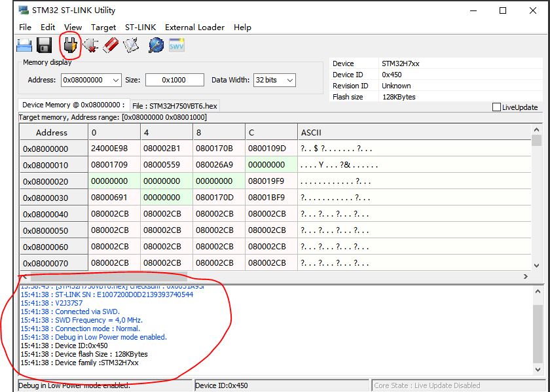Click memory table horizontal scroll right arrow

tap(525, 276)
